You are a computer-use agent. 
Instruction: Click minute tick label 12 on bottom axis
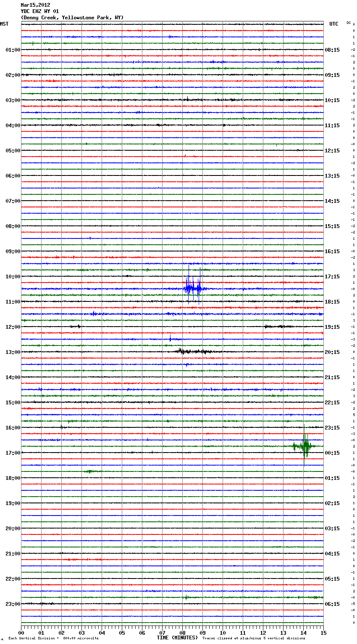point(263,633)
